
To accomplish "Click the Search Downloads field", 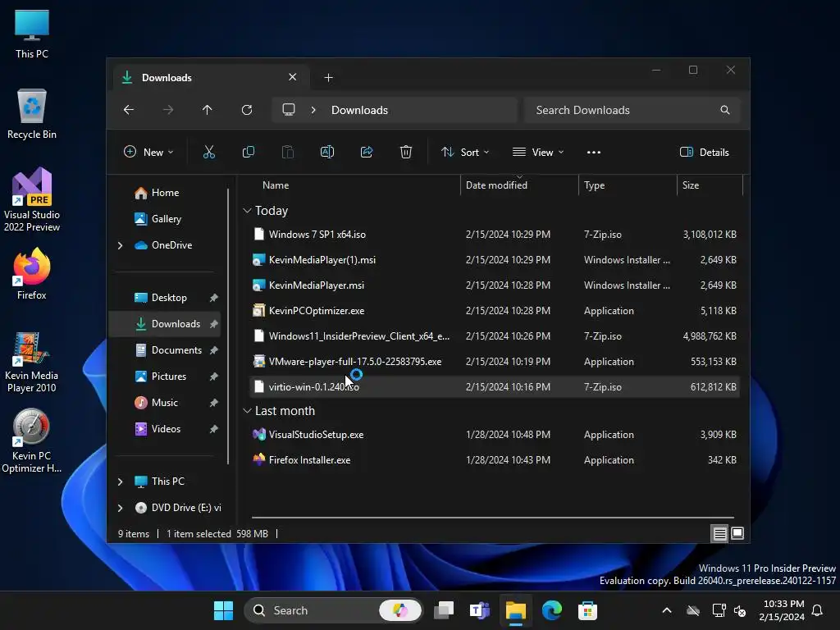I will pyautogui.click(x=632, y=110).
